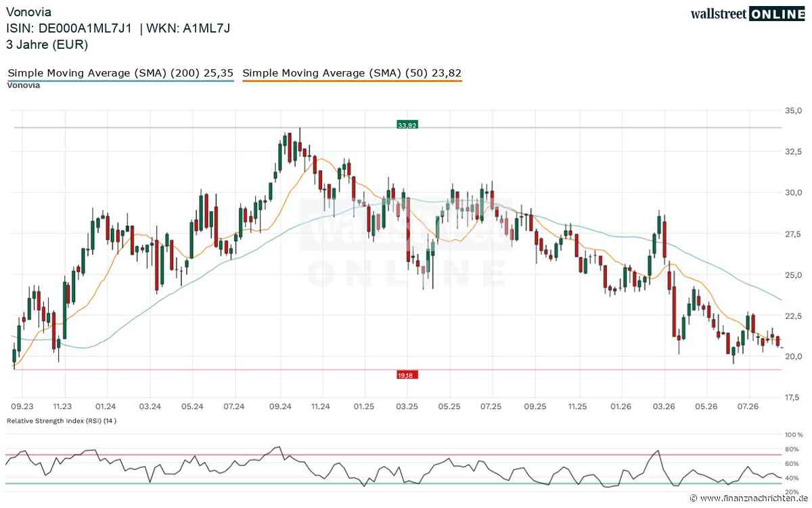Click the 03.24 date axis label
The height and width of the screenshot is (508, 812).
tap(150, 406)
